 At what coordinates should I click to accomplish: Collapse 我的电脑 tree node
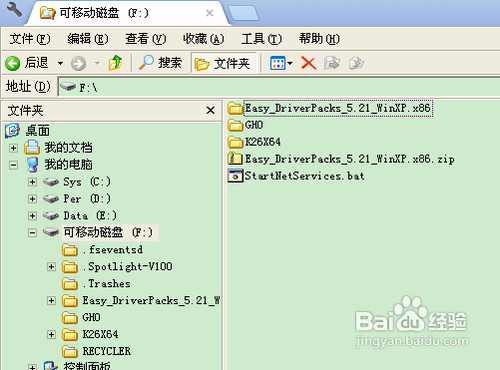[x=13, y=165]
